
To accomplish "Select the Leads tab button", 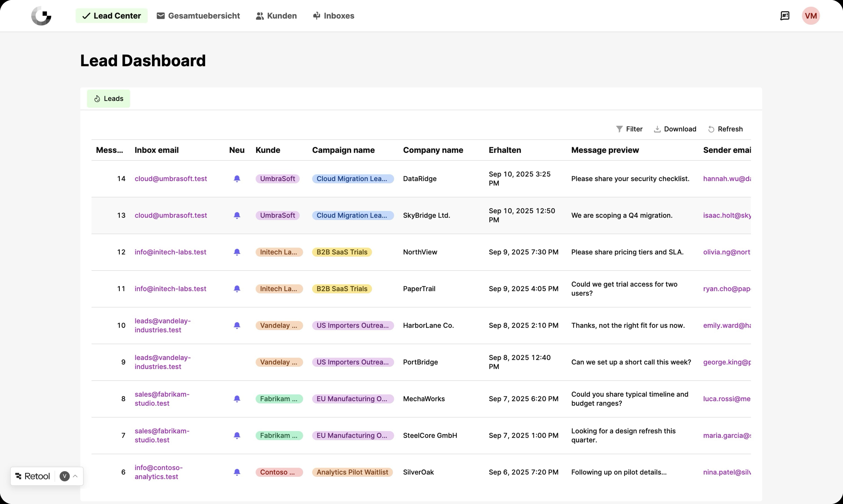I will 108,99.
